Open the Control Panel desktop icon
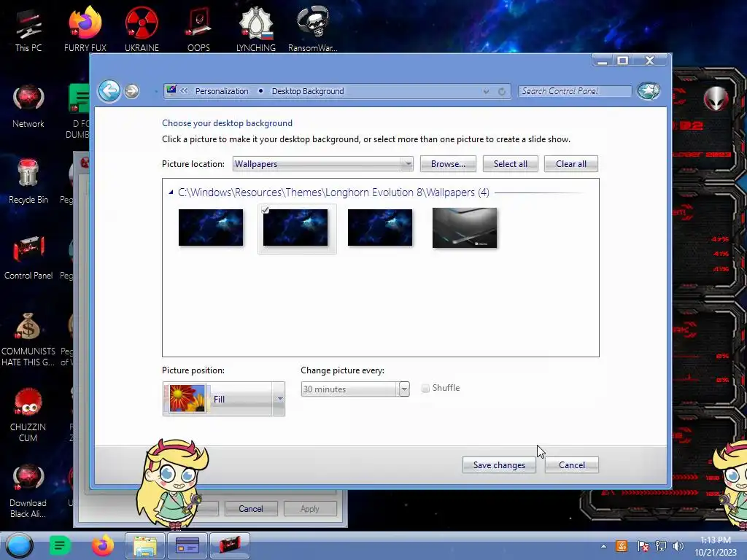 pyautogui.click(x=28, y=257)
